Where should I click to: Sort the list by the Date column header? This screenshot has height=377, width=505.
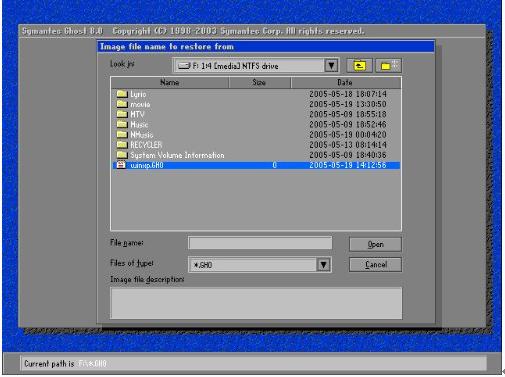click(x=346, y=82)
